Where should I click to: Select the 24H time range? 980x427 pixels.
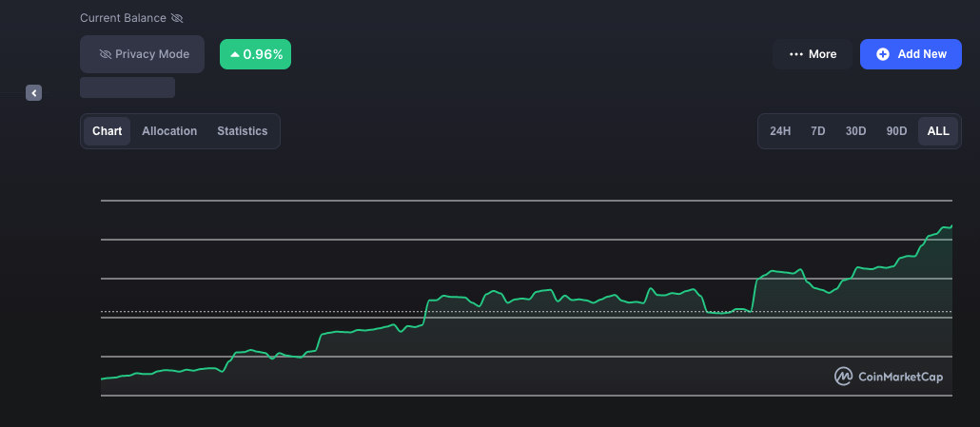[x=780, y=131]
